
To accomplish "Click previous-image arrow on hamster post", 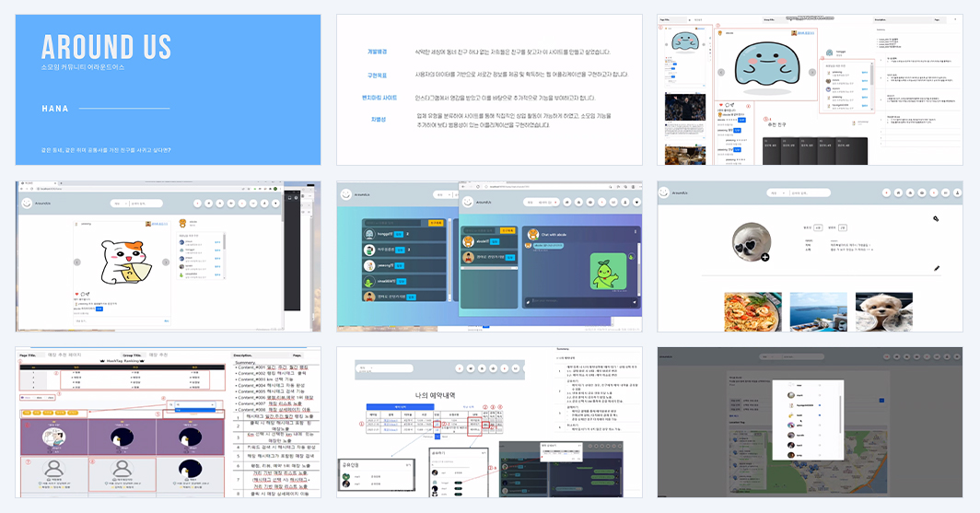I will (76, 262).
